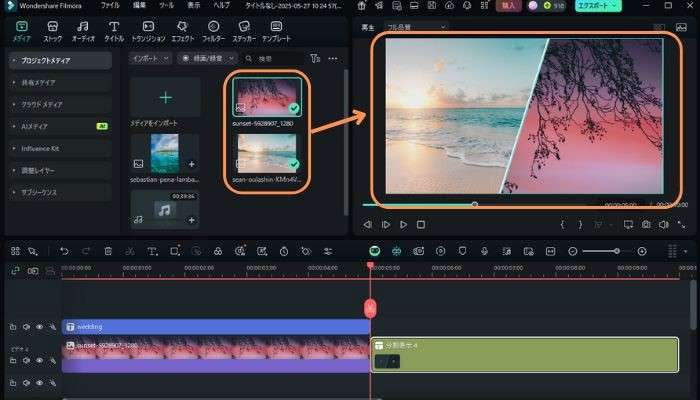The height and width of the screenshot is (400, 700).
Task: Select the sebastian-pena-lamba thumbnail
Action: pyautogui.click(x=165, y=154)
